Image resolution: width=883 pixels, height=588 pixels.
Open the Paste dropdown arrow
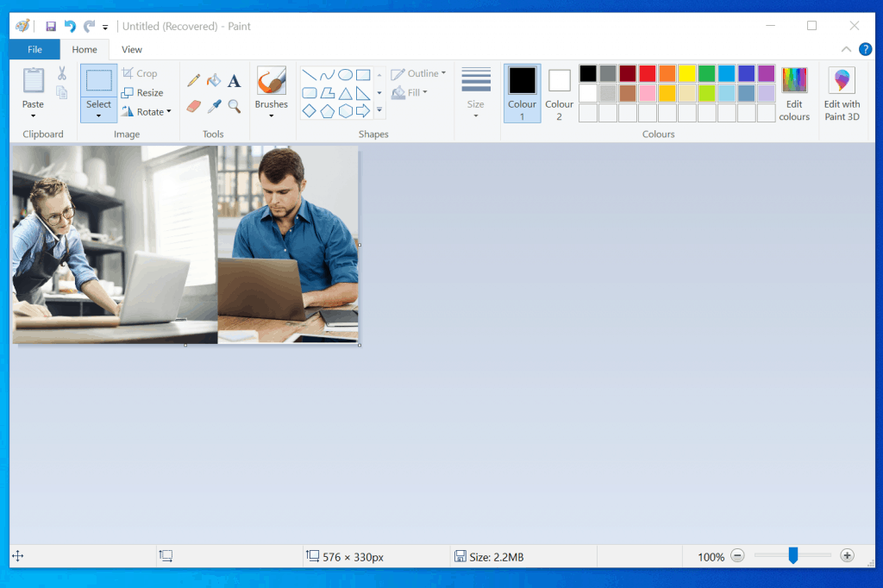tap(34, 116)
